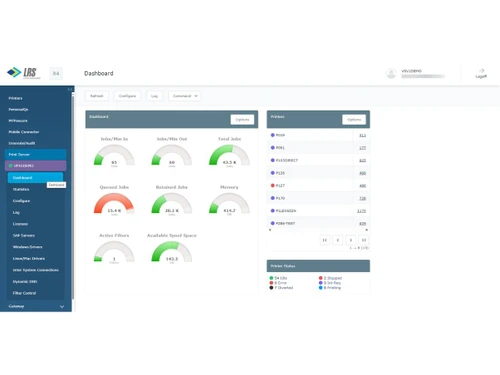Open the job count link 1170
Viewport: 500px width, 375px height.
tap(361, 211)
